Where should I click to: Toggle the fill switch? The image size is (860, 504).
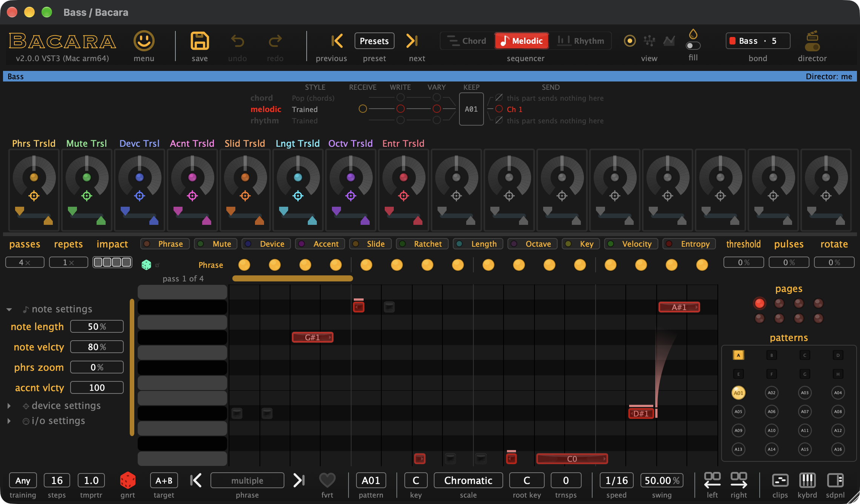coord(693,46)
